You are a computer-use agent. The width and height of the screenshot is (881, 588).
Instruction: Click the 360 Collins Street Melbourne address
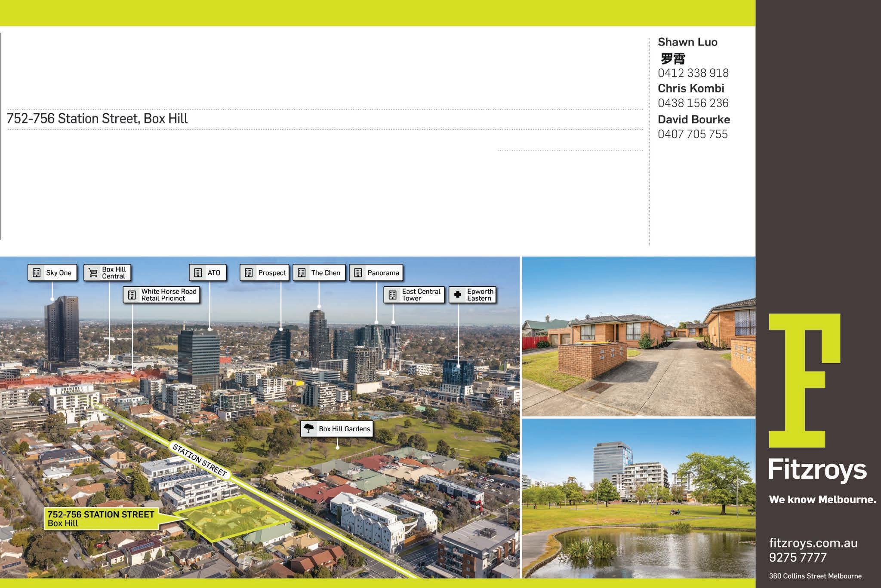(x=815, y=576)
